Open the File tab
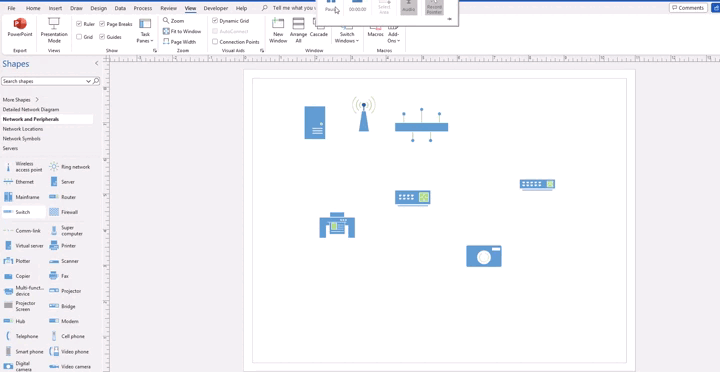 [x=11, y=8]
